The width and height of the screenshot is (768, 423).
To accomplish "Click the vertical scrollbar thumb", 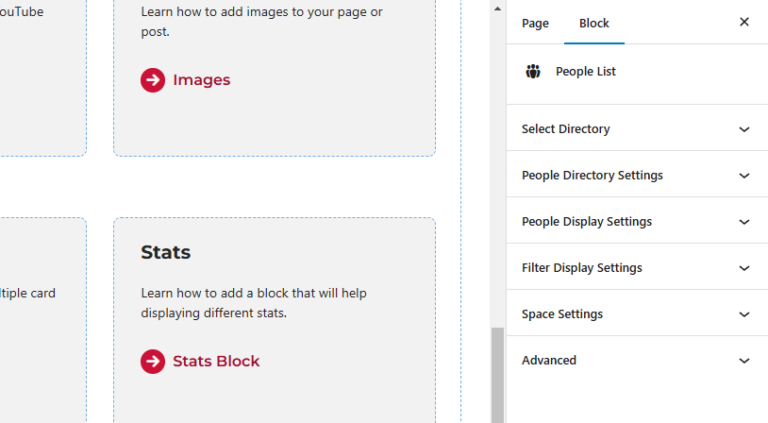I will coord(498,375).
